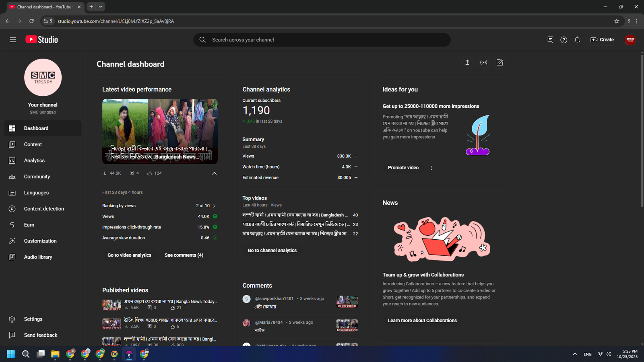Collapse the latest video performance details
644x362 pixels.
pyautogui.click(x=214, y=173)
